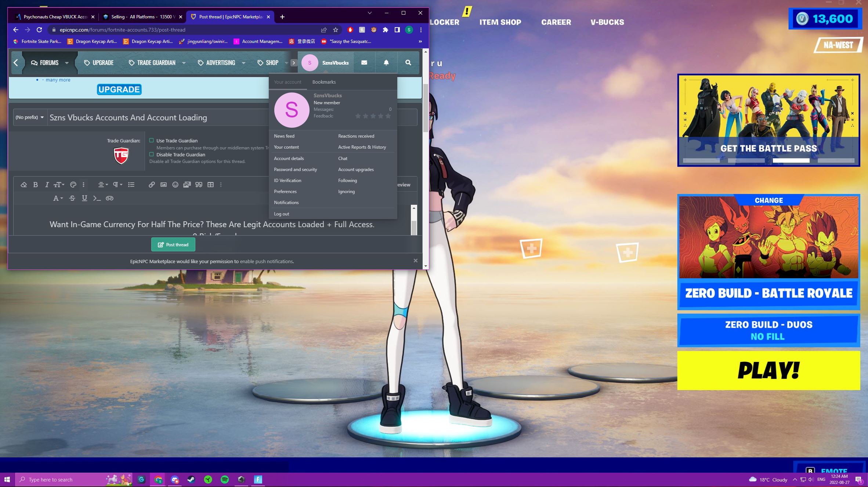This screenshot has height=487, width=868.
Task: Click the many more link
Action: 58,80
